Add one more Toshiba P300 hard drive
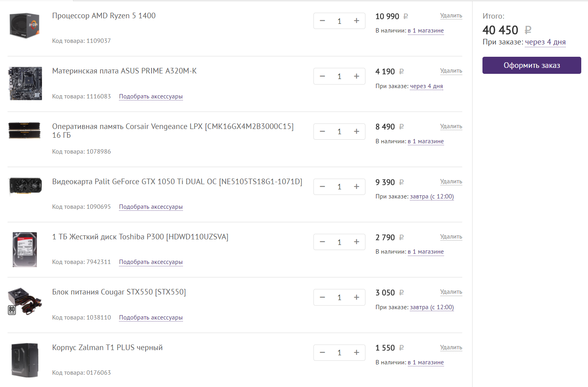 (356, 242)
